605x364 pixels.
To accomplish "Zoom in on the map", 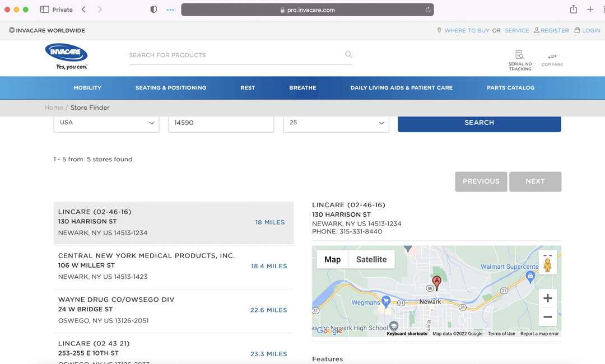I will click(547, 298).
